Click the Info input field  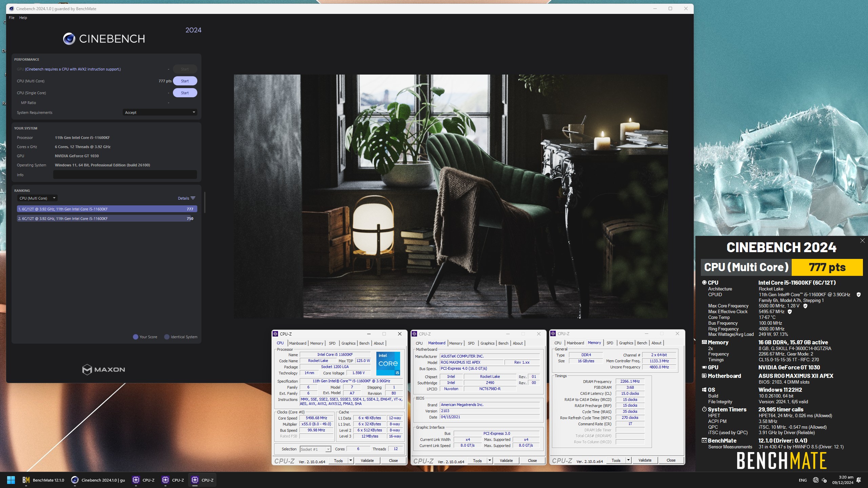125,175
